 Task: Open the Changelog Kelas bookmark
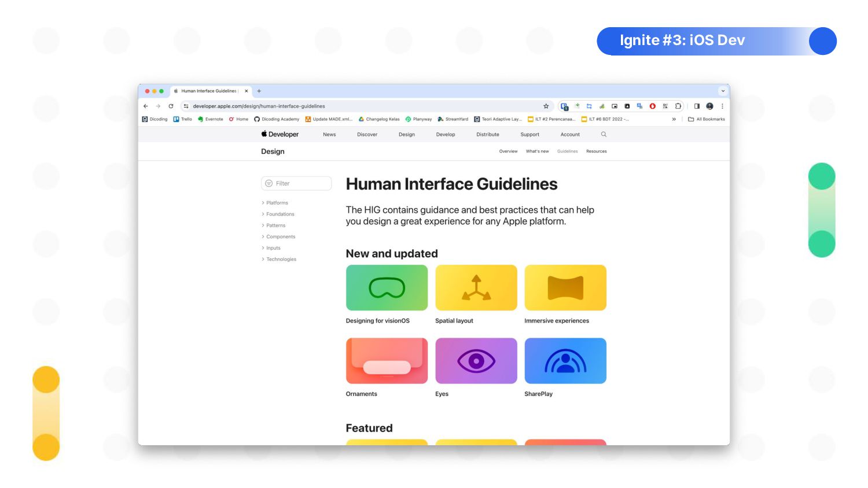[x=379, y=119]
